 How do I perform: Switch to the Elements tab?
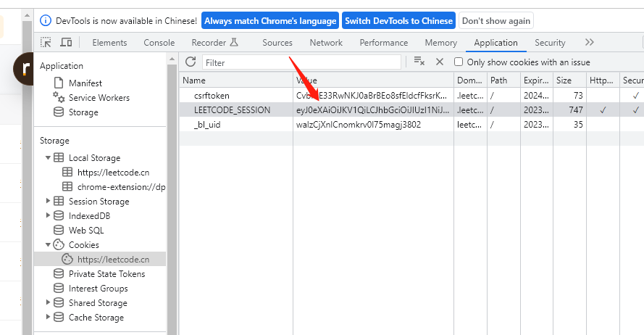point(109,42)
